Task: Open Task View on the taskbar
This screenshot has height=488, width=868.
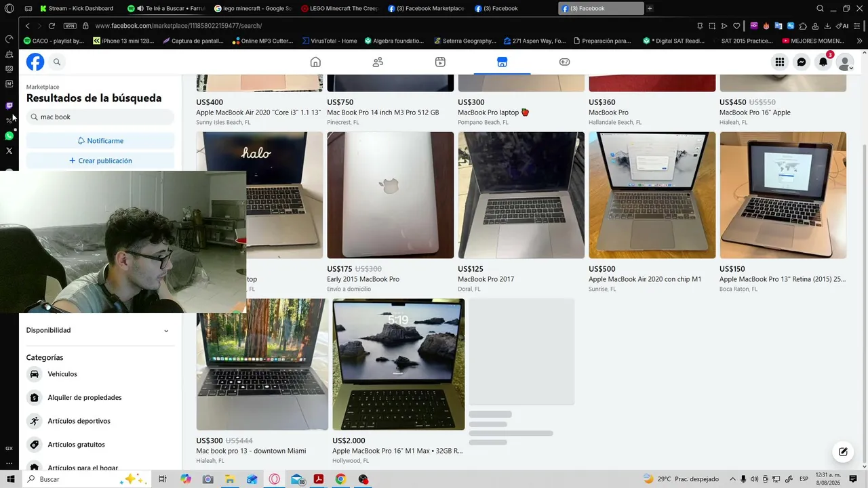Action: coord(163,479)
